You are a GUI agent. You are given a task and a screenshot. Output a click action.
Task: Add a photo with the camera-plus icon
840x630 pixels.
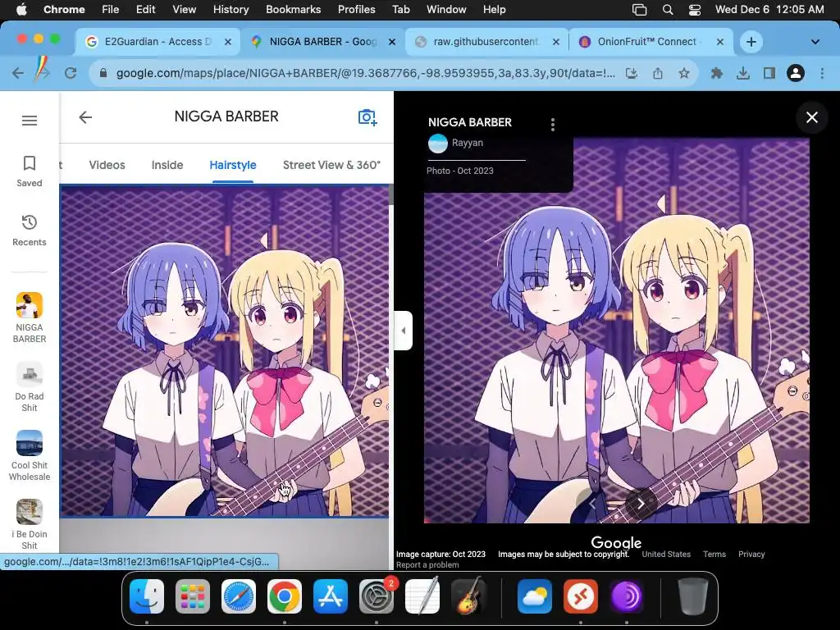tap(367, 117)
